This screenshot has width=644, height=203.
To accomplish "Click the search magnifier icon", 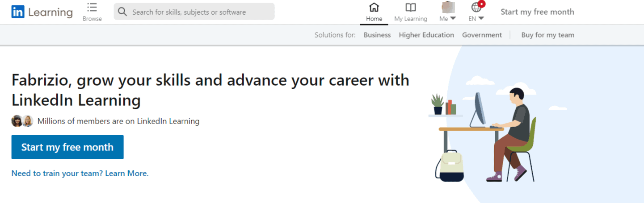I will coord(122,12).
